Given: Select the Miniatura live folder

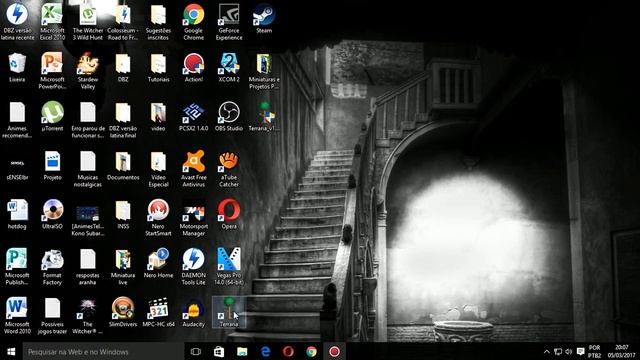Looking at the screenshot, I should click(x=123, y=267).
